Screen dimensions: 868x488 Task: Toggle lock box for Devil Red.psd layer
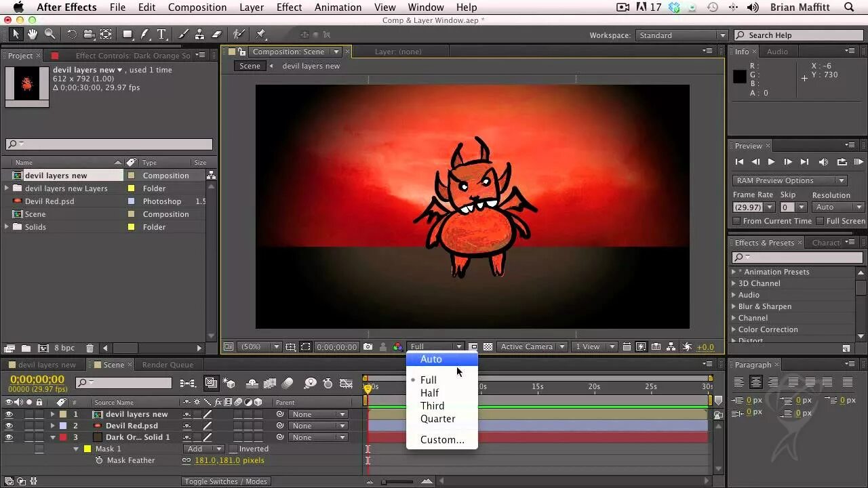coord(39,426)
